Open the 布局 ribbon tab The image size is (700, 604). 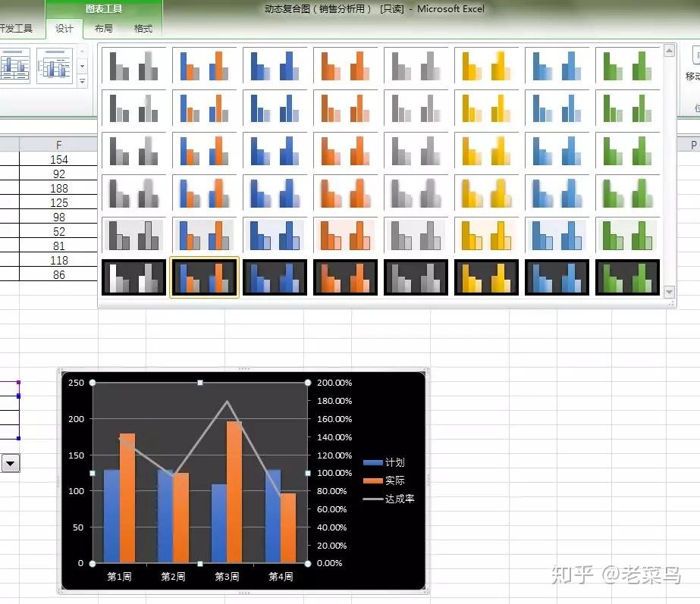pos(104,29)
